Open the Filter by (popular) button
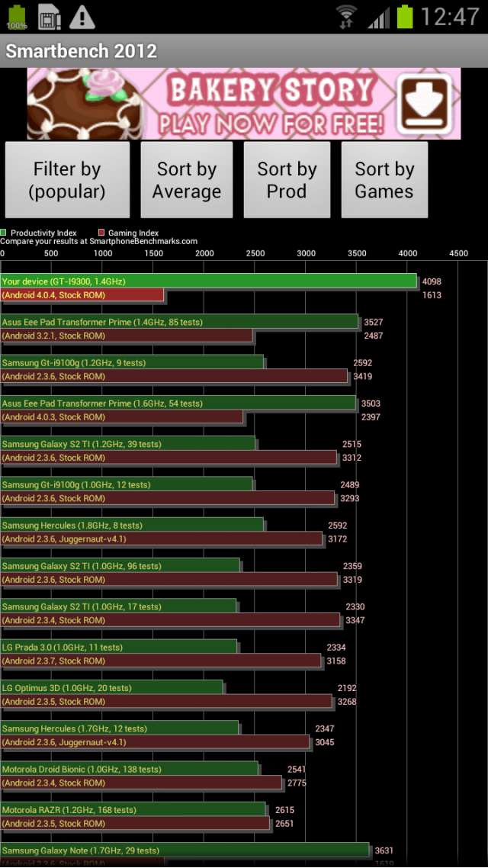The height and width of the screenshot is (868, 488). coord(68,180)
